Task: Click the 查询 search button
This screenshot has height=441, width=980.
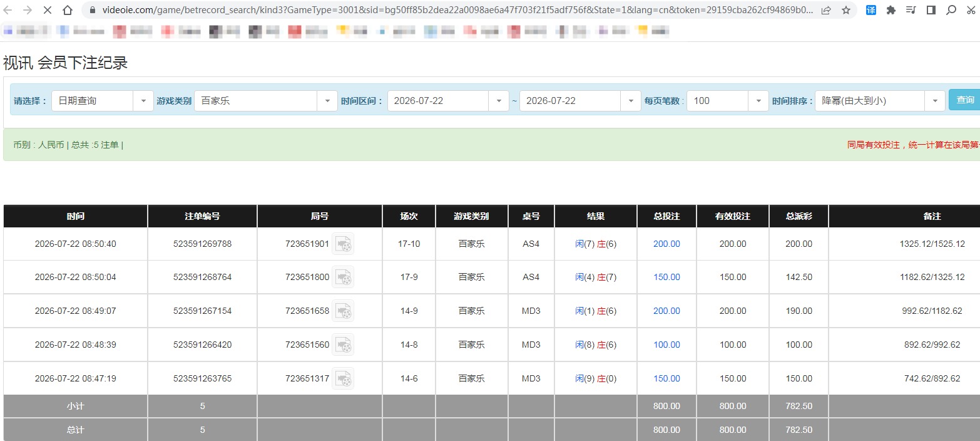Action: click(964, 100)
